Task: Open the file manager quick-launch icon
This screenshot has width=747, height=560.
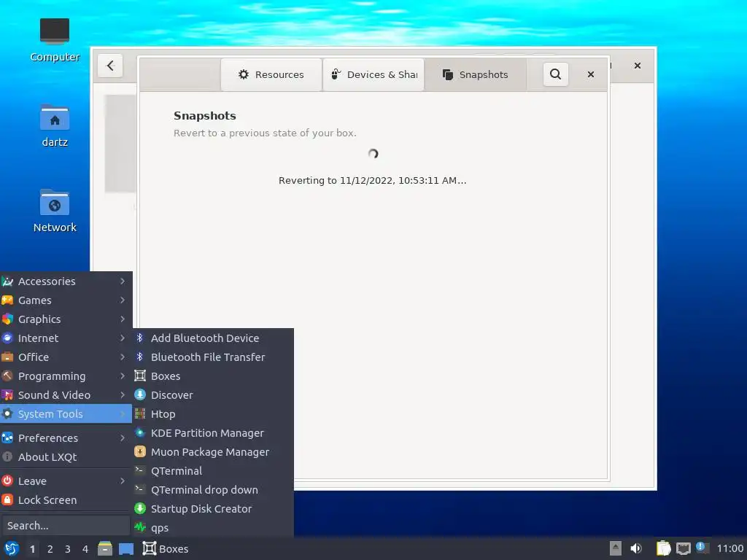Action: tap(105, 548)
